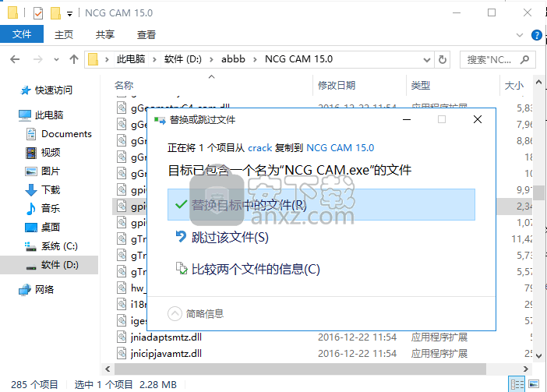Open the 主页 ribbon tab
This screenshot has width=547, height=392.
pos(64,34)
